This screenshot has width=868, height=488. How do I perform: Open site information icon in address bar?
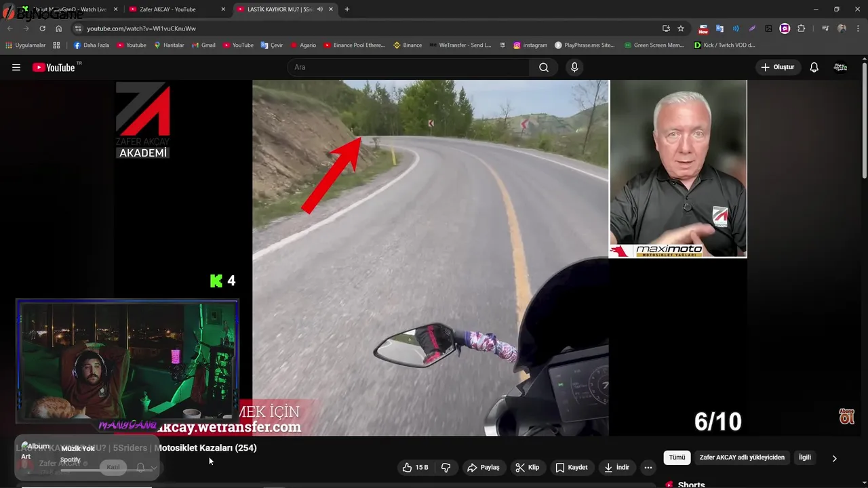pos(78,28)
